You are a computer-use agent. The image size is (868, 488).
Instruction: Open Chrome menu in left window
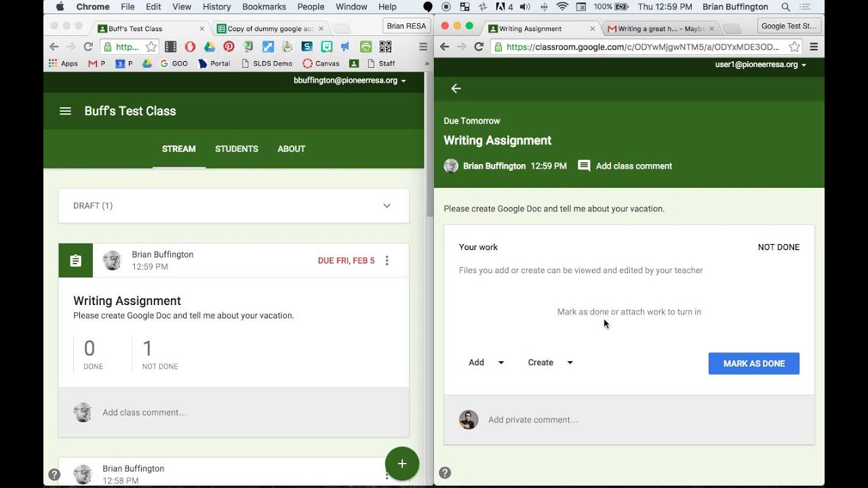click(x=423, y=47)
